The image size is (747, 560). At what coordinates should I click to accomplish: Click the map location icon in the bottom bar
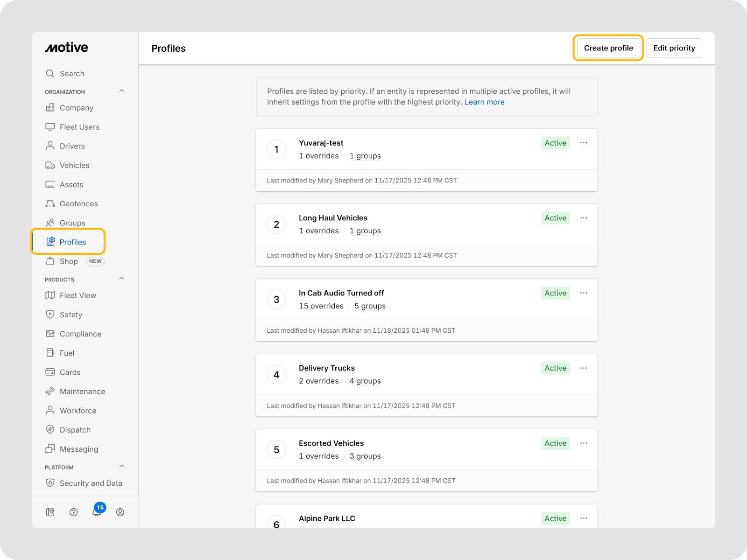[x=50, y=512]
